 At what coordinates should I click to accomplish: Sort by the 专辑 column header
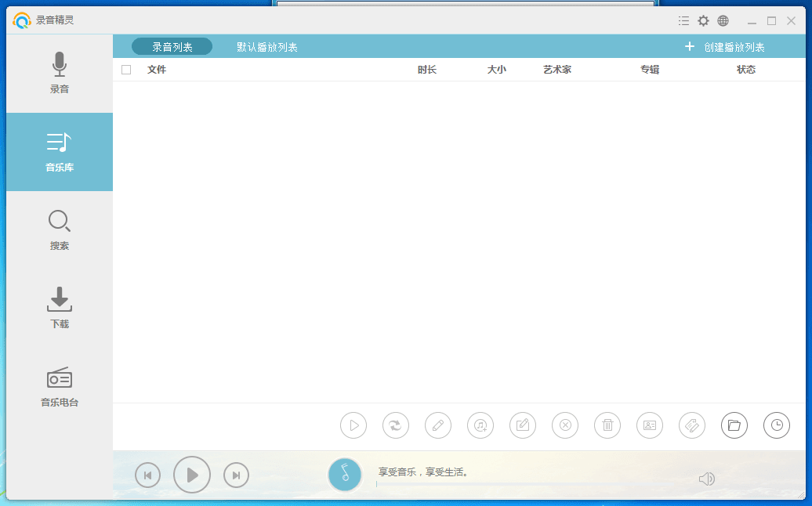click(650, 70)
